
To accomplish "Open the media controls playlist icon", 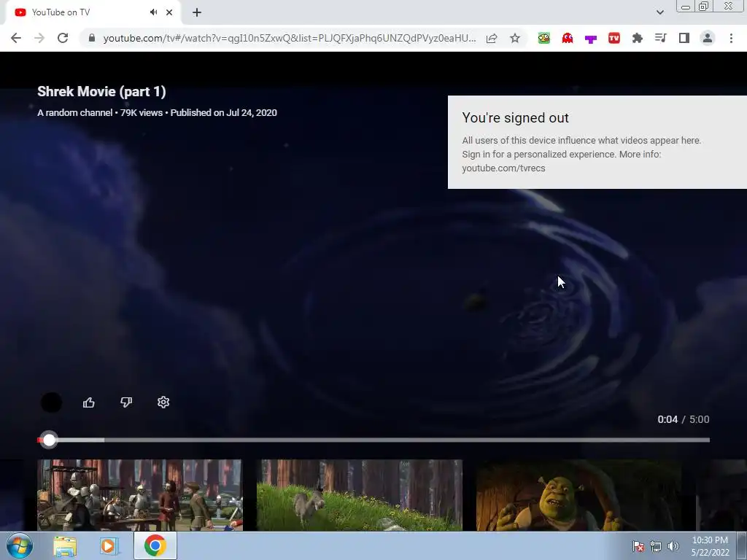I will pos(661,38).
